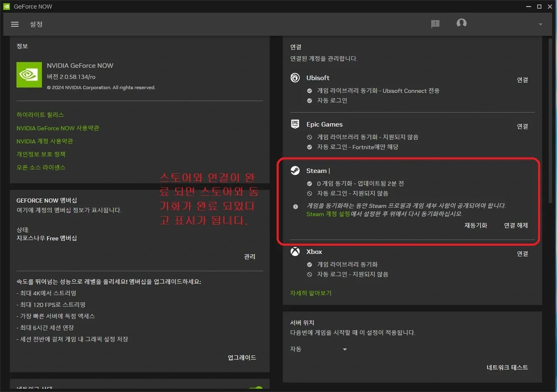Maximize the GeForce NOW window

tap(539, 7)
